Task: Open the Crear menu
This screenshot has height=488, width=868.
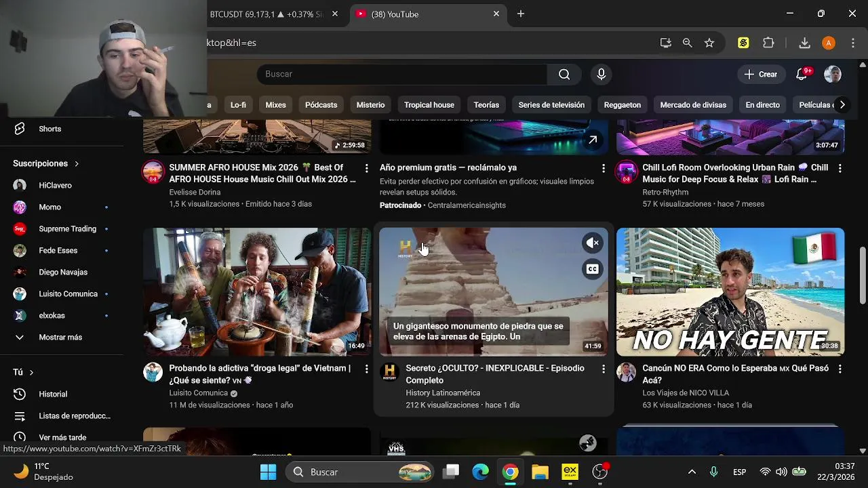Action: [761, 75]
